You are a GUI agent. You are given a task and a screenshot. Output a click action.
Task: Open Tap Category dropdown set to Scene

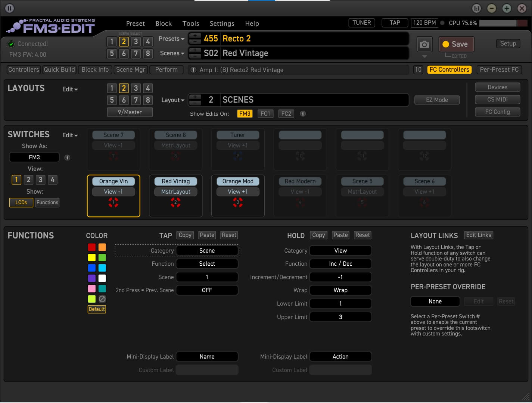click(x=207, y=250)
